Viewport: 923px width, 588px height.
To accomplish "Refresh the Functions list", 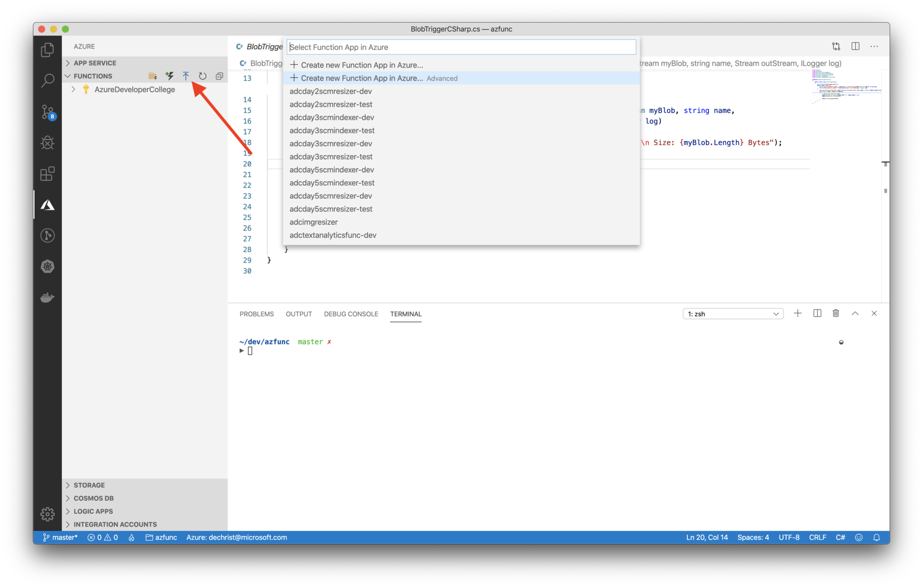I will point(203,76).
